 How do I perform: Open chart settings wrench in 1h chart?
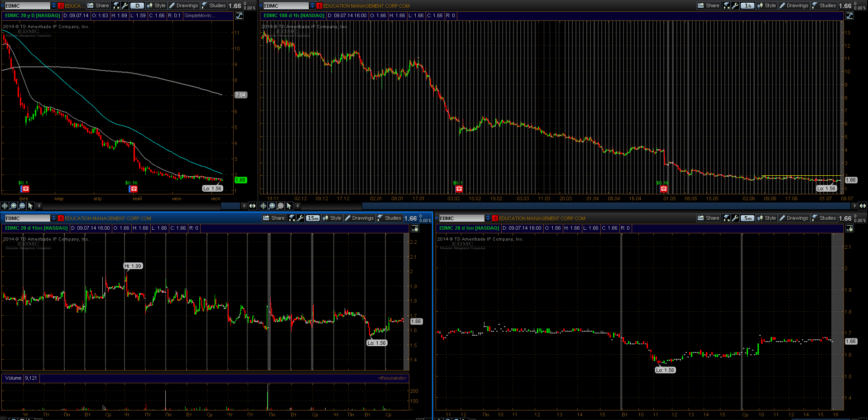tap(735, 5)
